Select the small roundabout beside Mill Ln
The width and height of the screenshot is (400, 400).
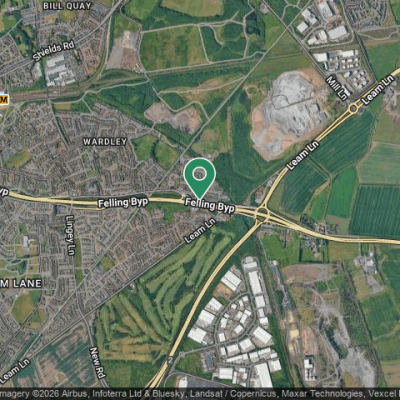click(353, 108)
